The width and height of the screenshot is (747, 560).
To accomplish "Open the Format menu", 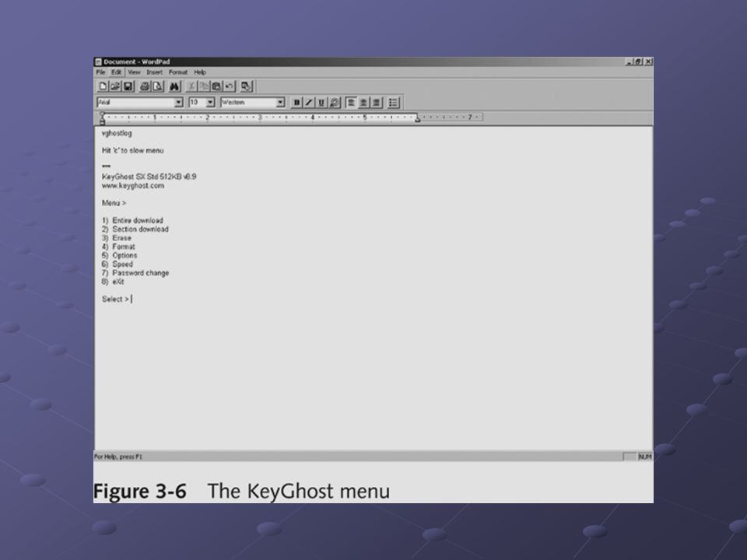I will point(177,72).
